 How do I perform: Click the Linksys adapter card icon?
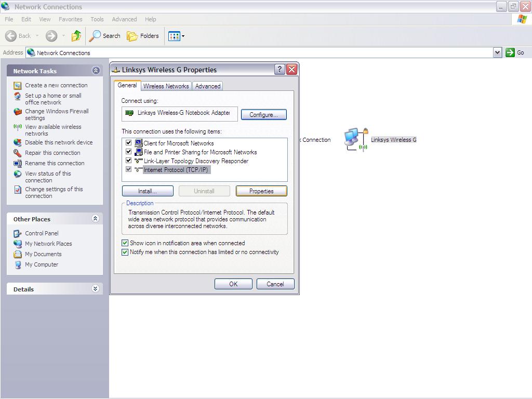point(129,113)
